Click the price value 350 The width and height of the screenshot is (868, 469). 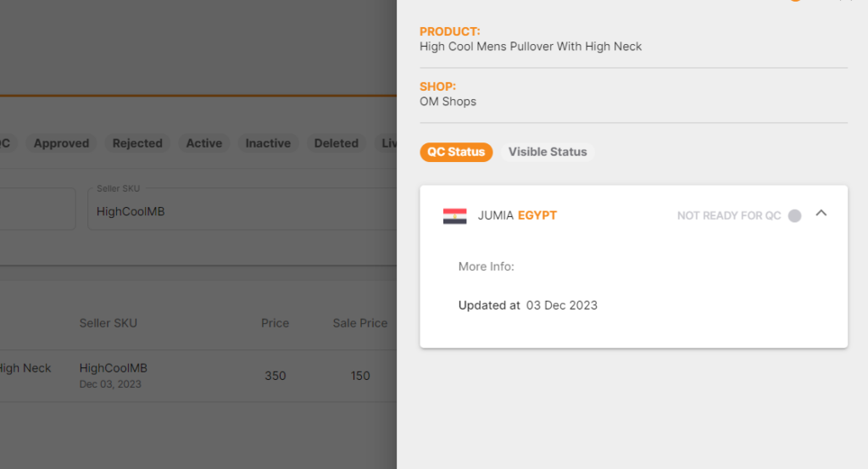275,376
